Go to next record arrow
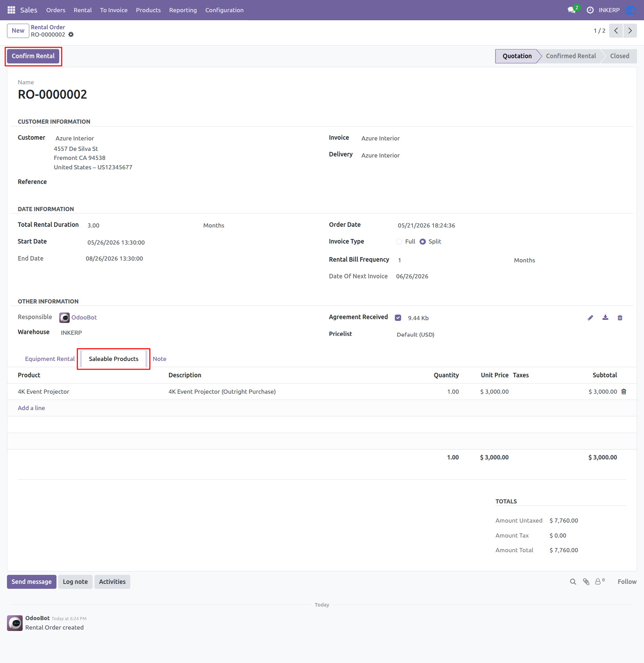The width and height of the screenshot is (644, 663). pyautogui.click(x=630, y=31)
